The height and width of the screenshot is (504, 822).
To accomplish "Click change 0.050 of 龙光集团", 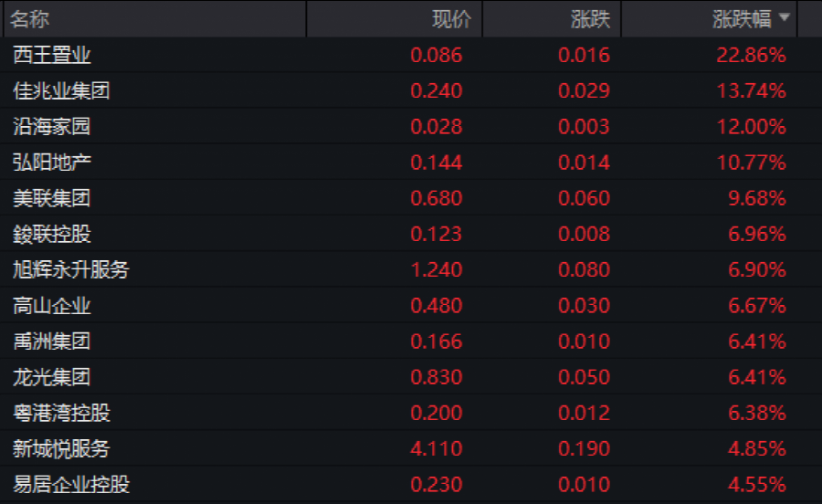I will pos(584,377).
